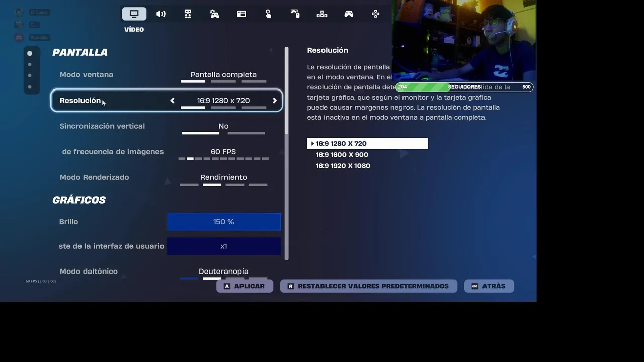Click the avatar icon beside El Cosas
This screenshot has width=644, height=362.
19,12
